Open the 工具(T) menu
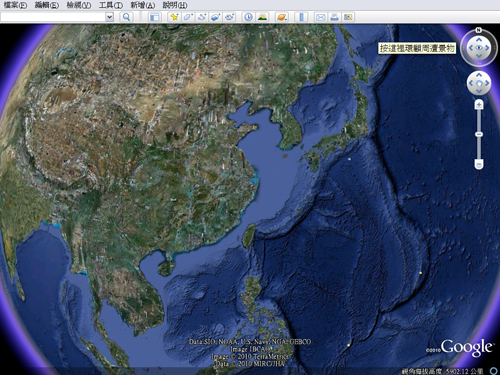Viewport: 500px width, 375px height. (111, 5)
